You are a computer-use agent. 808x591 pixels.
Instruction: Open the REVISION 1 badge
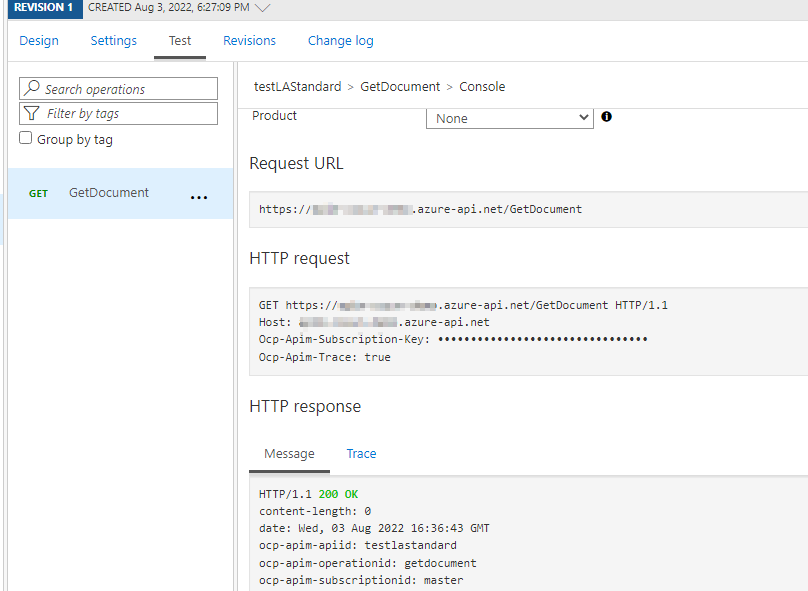pos(42,8)
